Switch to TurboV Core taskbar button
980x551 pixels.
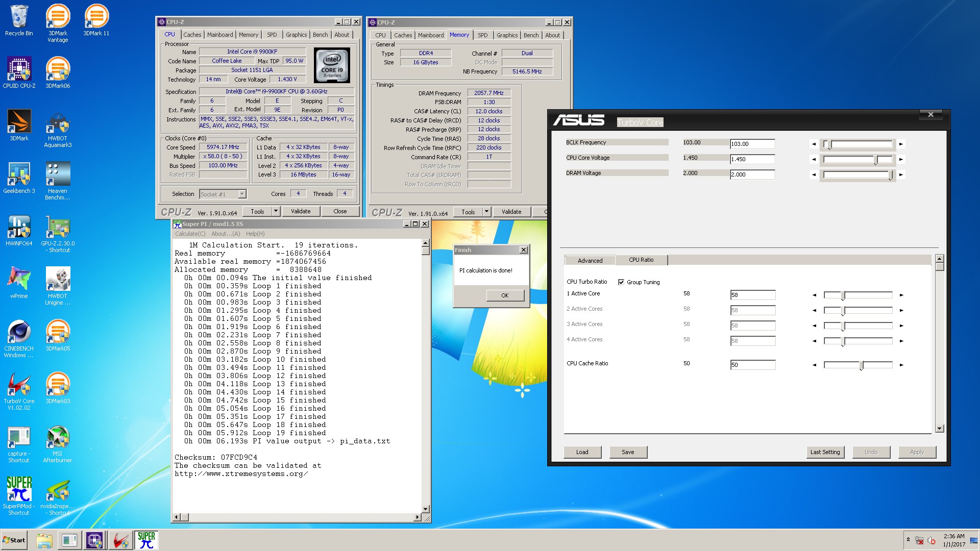tap(120, 540)
